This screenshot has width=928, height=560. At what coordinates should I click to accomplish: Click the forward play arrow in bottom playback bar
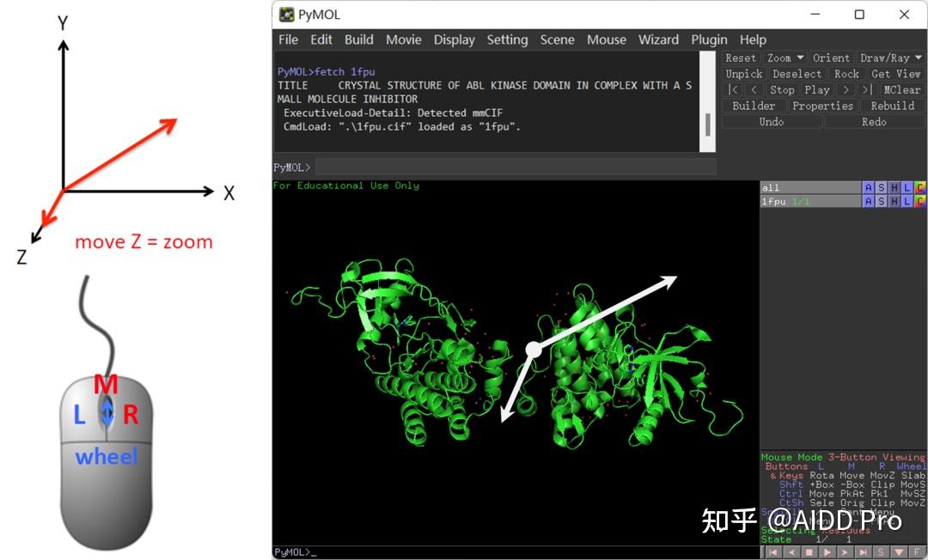click(x=828, y=551)
